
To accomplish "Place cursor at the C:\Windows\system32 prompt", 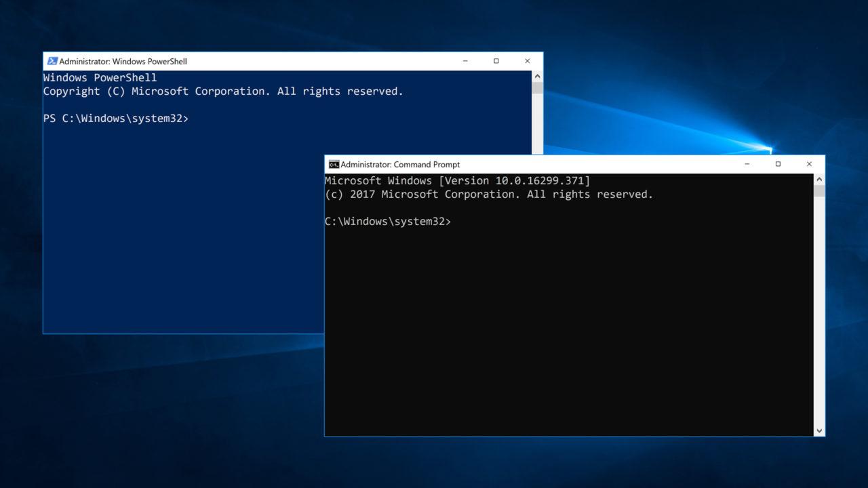I will tap(389, 221).
